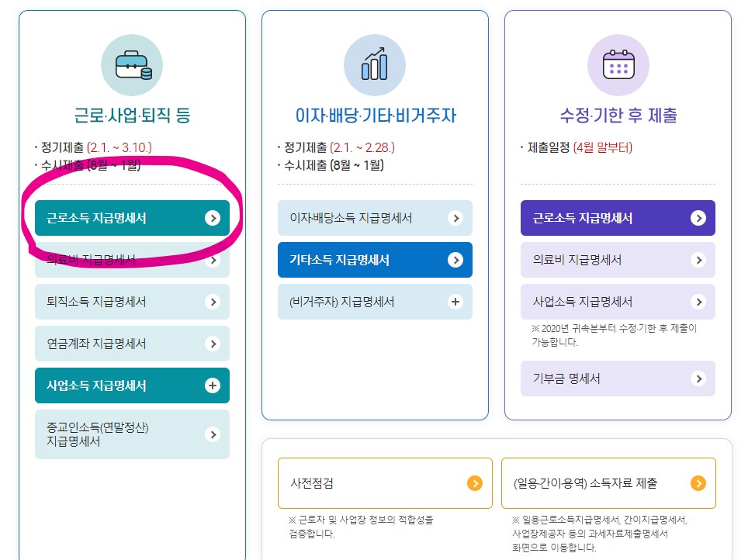Image resolution: width=755 pixels, height=560 pixels.
Task: Open (일용·간이·용역) 소득자료 제출
Action: (x=609, y=482)
